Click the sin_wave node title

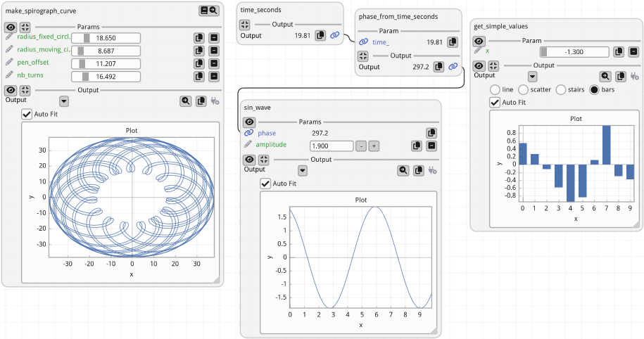(x=258, y=108)
